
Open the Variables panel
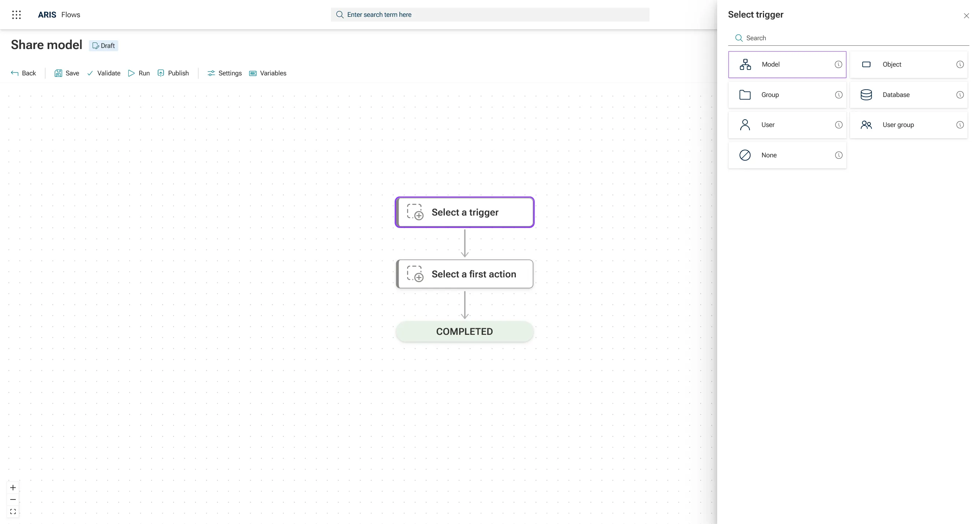[x=268, y=73]
